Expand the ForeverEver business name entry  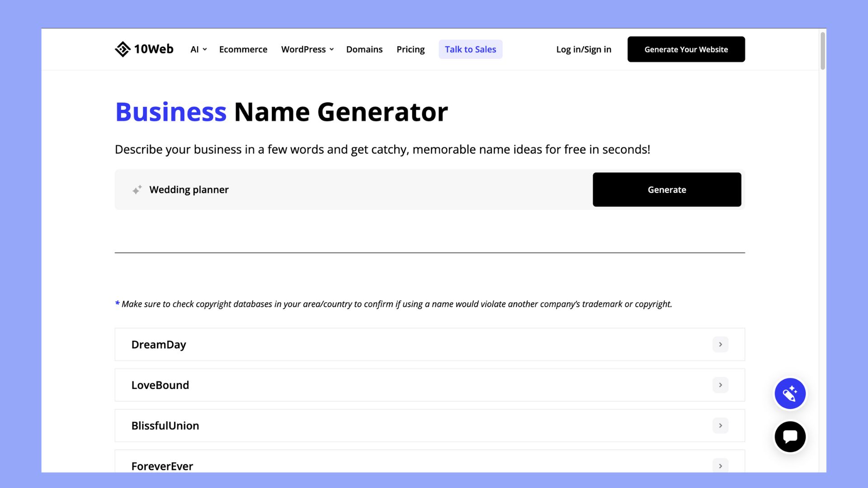[720, 465]
